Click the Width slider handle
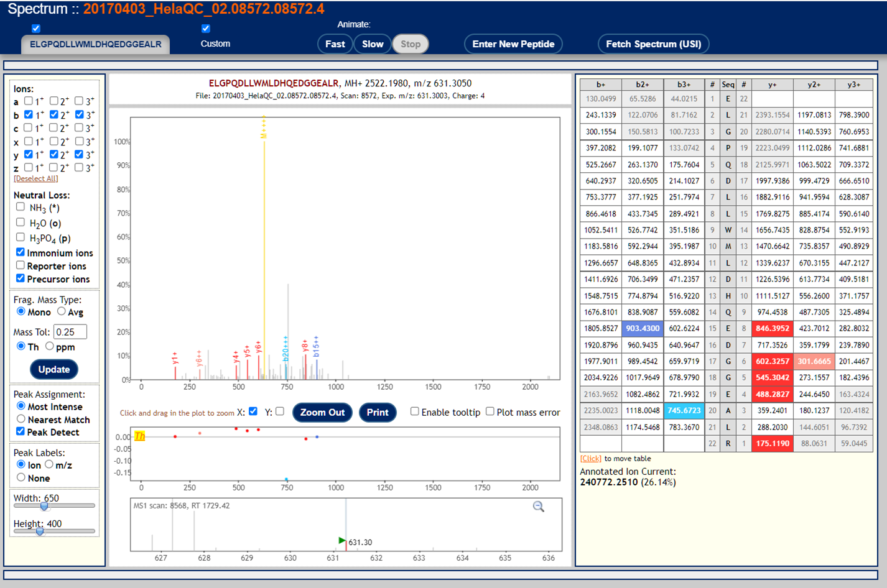The height and width of the screenshot is (588, 887). (x=44, y=506)
